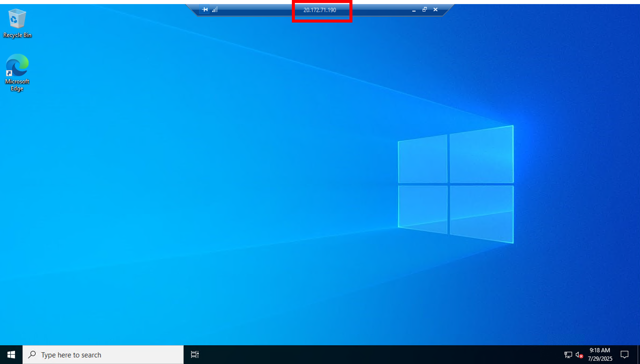
Task: Click the date 7/29/2025 in the tray
Action: 599,358
